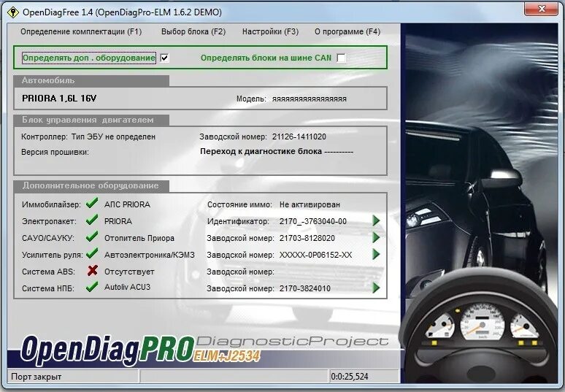Viewport: 565px width, 392px height.
Task: Click the green arrow for Система НПБ row
Action: tap(376, 288)
